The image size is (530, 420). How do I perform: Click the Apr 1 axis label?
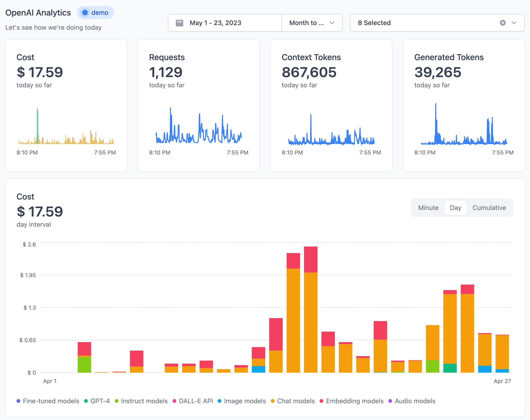pyautogui.click(x=50, y=381)
